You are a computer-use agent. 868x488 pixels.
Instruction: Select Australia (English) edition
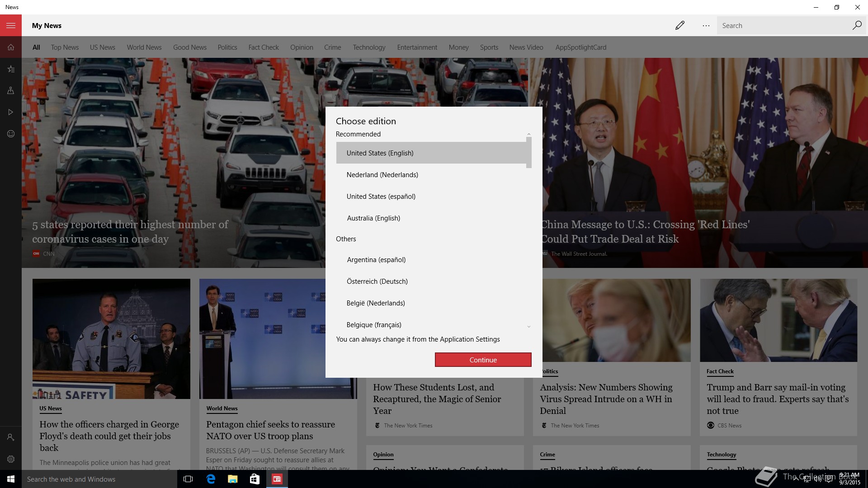pos(431,218)
